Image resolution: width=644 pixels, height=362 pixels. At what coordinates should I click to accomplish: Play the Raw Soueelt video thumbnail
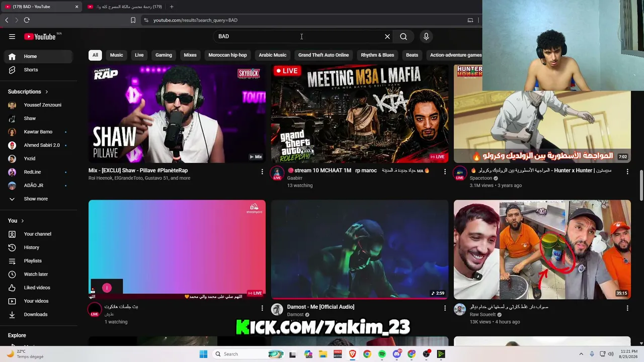coord(542,249)
